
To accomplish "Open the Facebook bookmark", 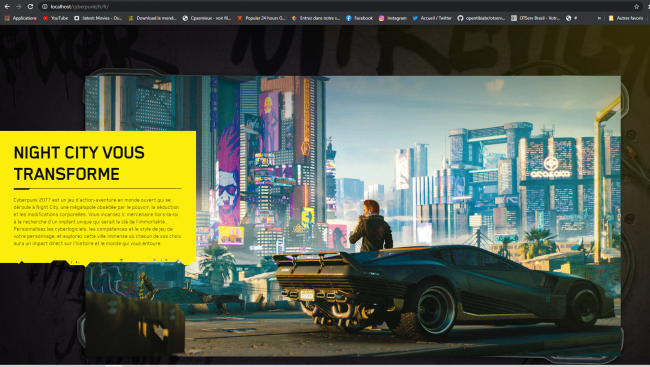I will tap(359, 18).
